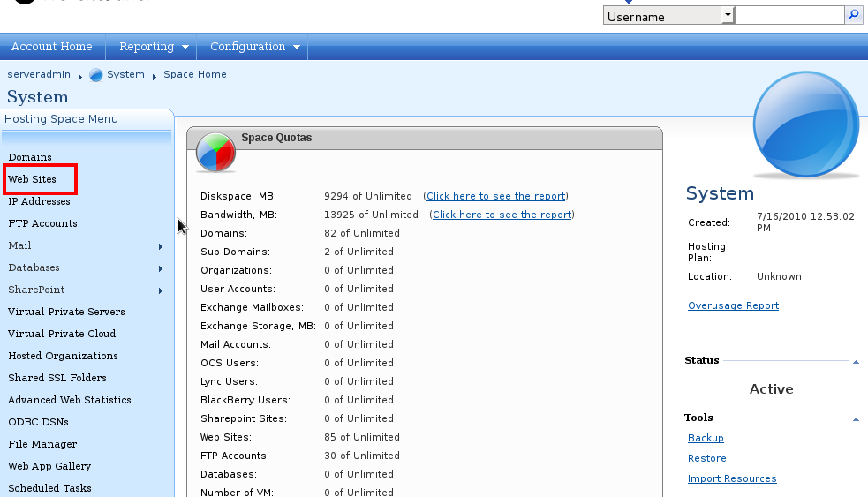Open Hosted Organizations menu item
Image resolution: width=868 pixels, height=497 pixels.
(63, 356)
